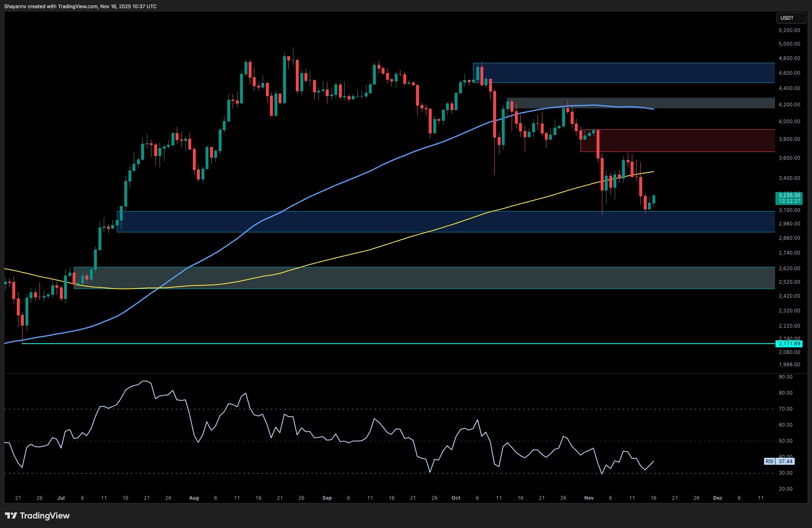
Task: Click Nov on the time axis
Action: click(x=589, y=498)
